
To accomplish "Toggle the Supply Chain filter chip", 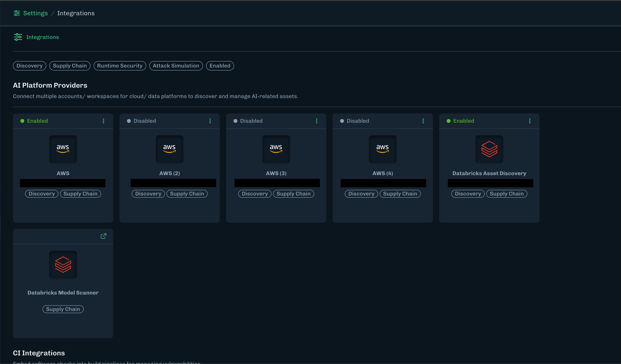I will tap(70, 66).
